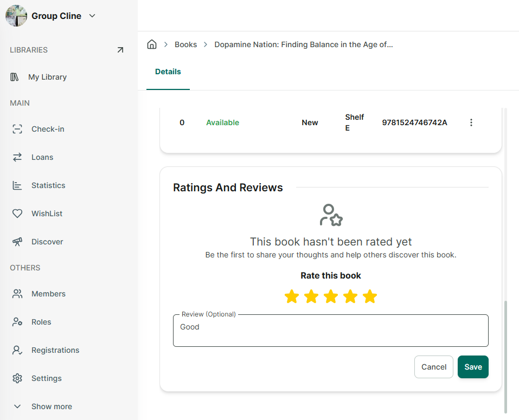Open the Check-in scanner icon
This screenshot has height=420, width=519.
17,129
